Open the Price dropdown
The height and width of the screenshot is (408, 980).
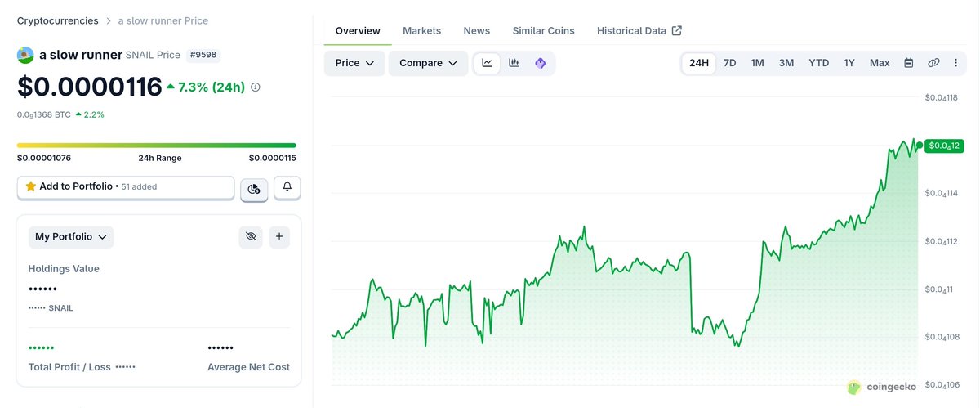(x=354, y=63)
